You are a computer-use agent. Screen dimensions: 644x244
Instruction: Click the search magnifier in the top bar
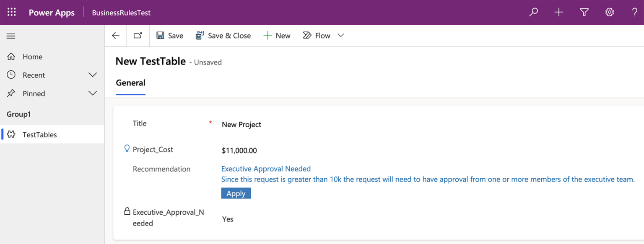pyautogui.click(x=533, y=12)
